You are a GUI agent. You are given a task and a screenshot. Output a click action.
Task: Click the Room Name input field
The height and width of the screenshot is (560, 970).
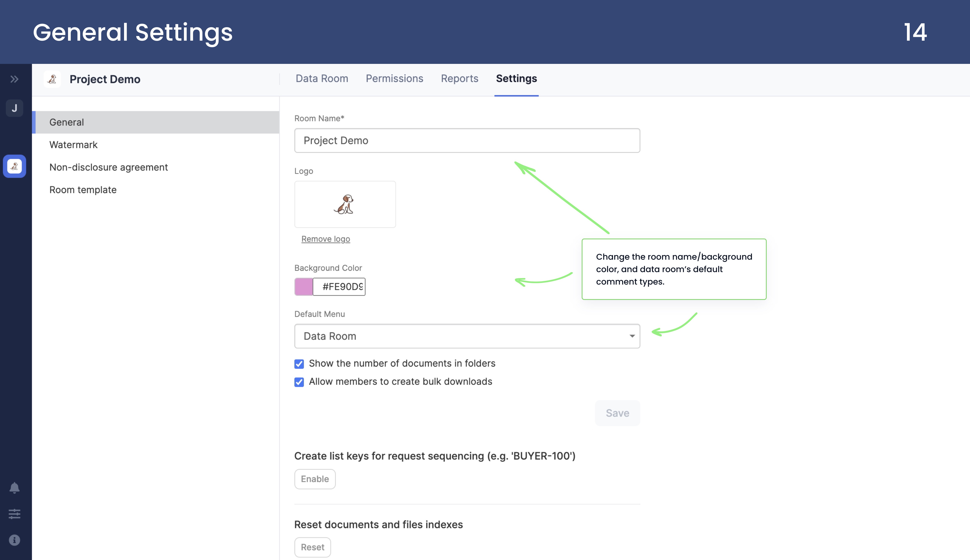467,140
